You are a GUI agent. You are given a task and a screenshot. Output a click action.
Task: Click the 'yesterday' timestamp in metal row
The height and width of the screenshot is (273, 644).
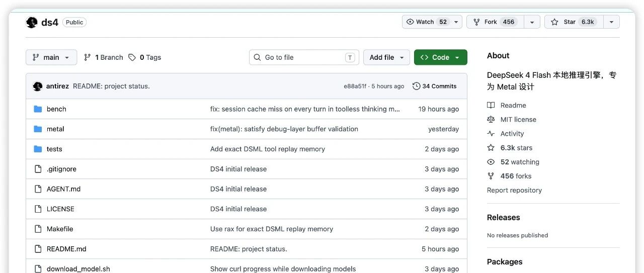pos(444,129)
